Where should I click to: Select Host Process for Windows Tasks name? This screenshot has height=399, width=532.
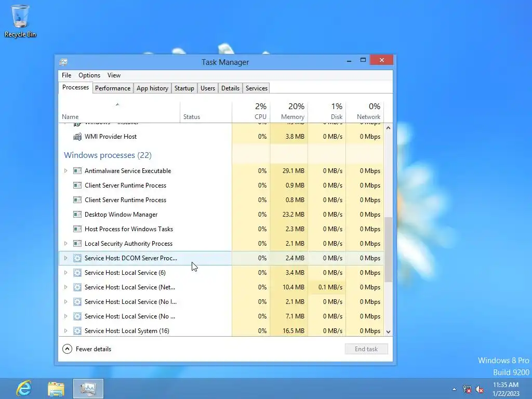click(x=129, y=229)
